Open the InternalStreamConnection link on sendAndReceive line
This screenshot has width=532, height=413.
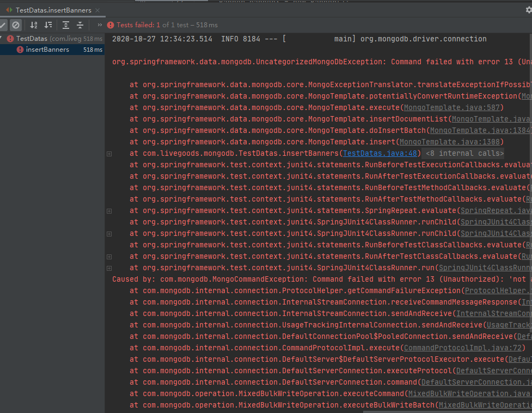[x=494, y=314]
